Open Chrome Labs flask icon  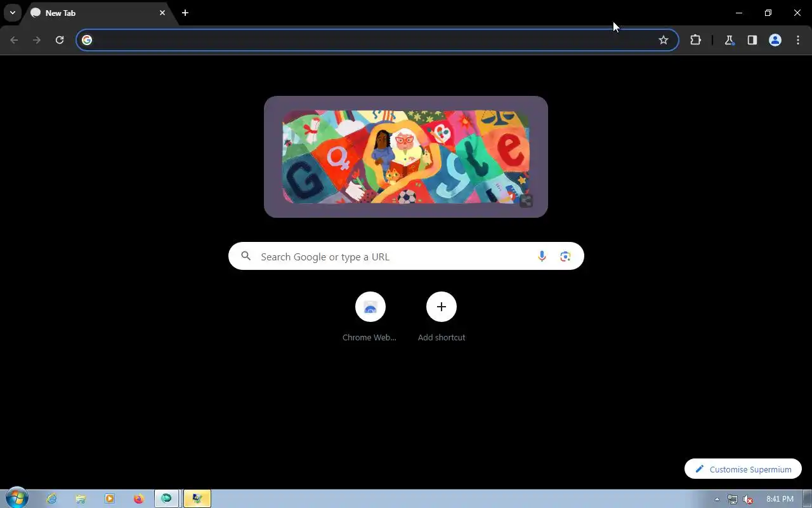click(x=729, y=40)
